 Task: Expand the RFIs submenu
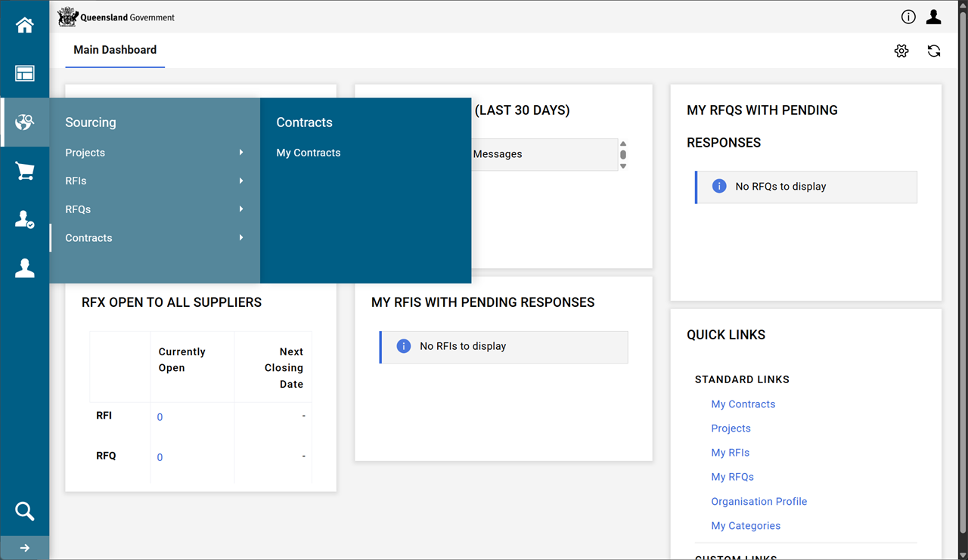coord(154,181)
